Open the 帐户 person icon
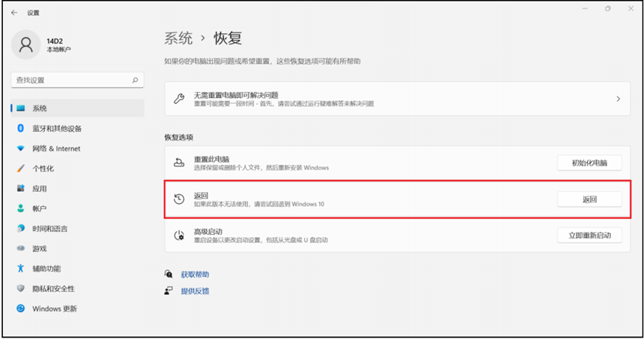 pyautogui.click(x=21, y=208)
